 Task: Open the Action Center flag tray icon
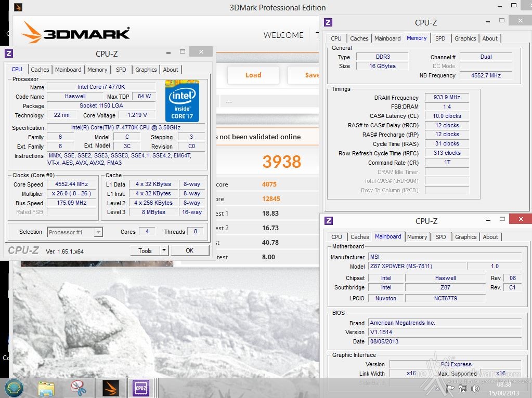point(450,389)
